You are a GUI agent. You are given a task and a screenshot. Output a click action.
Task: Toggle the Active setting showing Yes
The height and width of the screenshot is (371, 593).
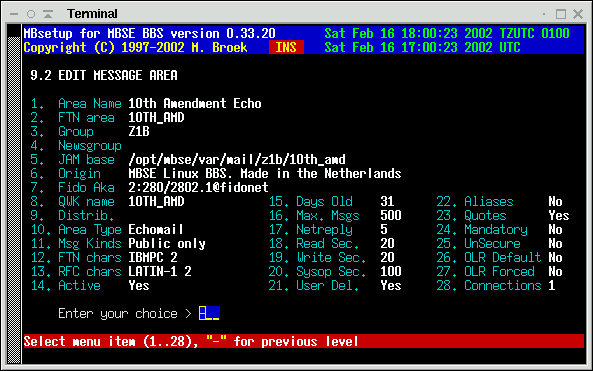click(139, 285)
